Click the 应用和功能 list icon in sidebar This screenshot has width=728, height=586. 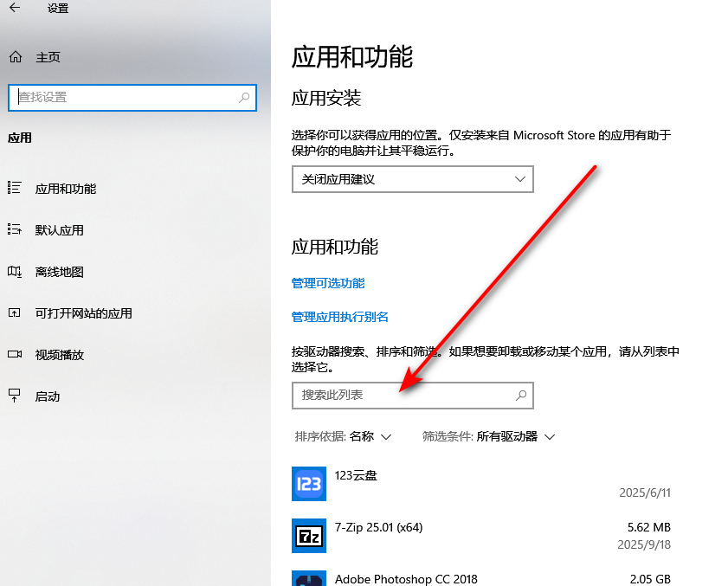point(14,188)
